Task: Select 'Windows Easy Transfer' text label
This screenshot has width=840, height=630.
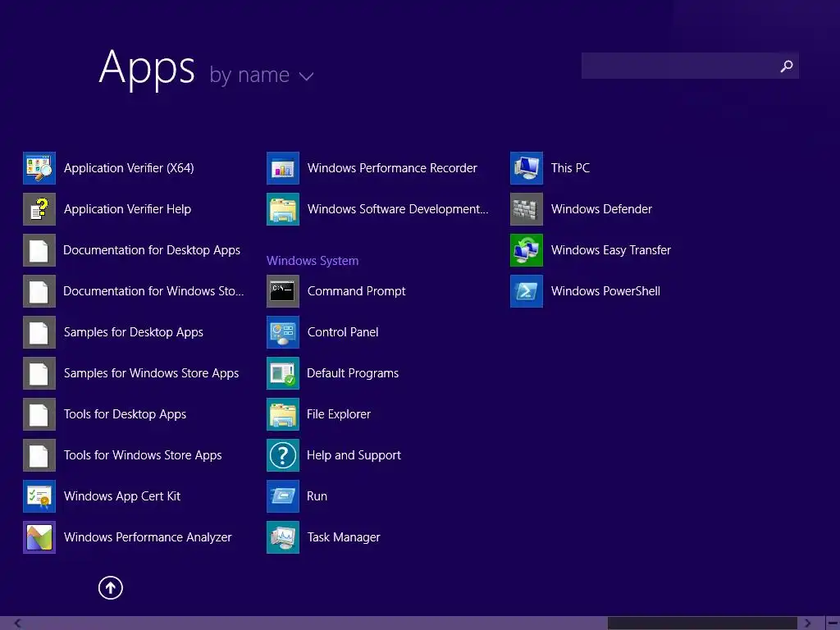Action: tap(610, 250)
